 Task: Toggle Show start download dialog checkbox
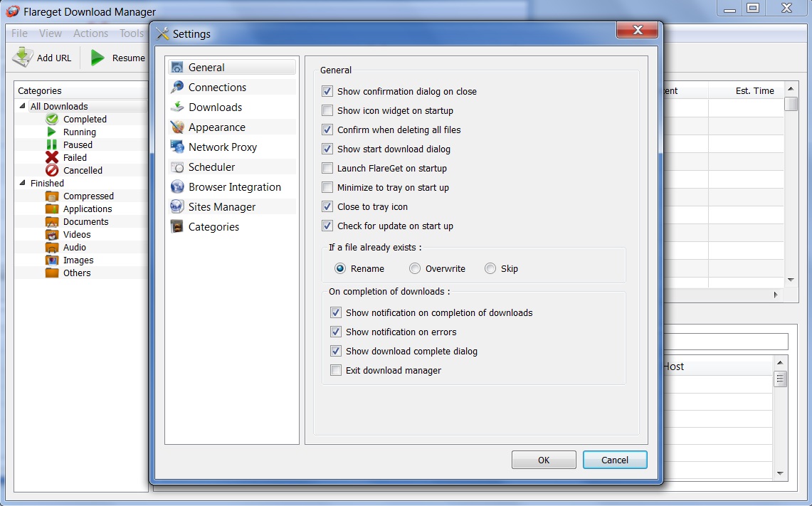point(327,149)
